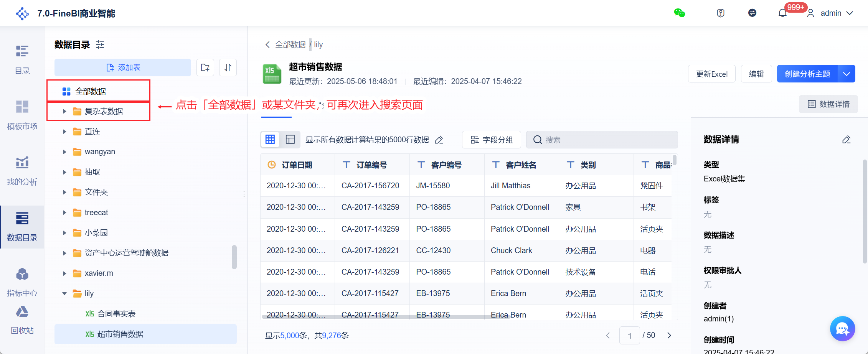Screen dimensions: 868x354
Task: Click the 字段分组 button
Action: (492, 140)
